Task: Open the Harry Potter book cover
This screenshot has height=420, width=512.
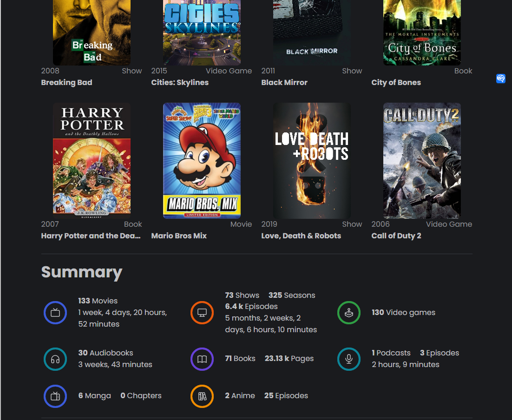Action: (x=92, y=160)
